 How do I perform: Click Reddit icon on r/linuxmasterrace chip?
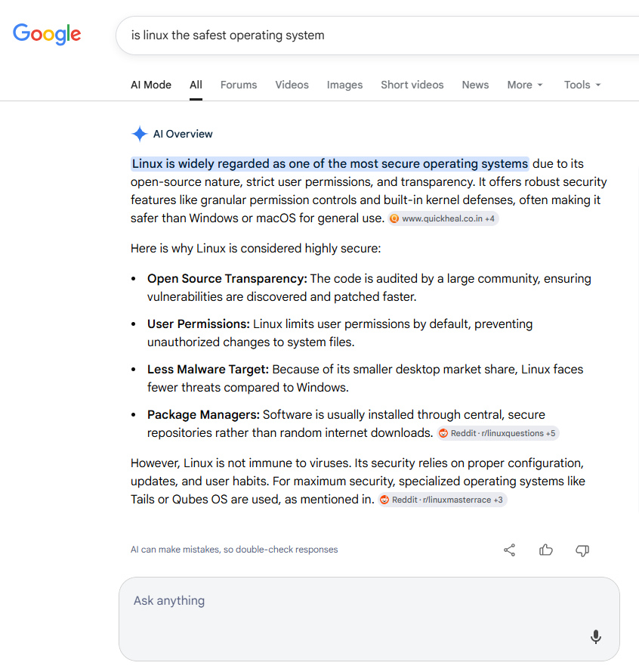(384, 500)
